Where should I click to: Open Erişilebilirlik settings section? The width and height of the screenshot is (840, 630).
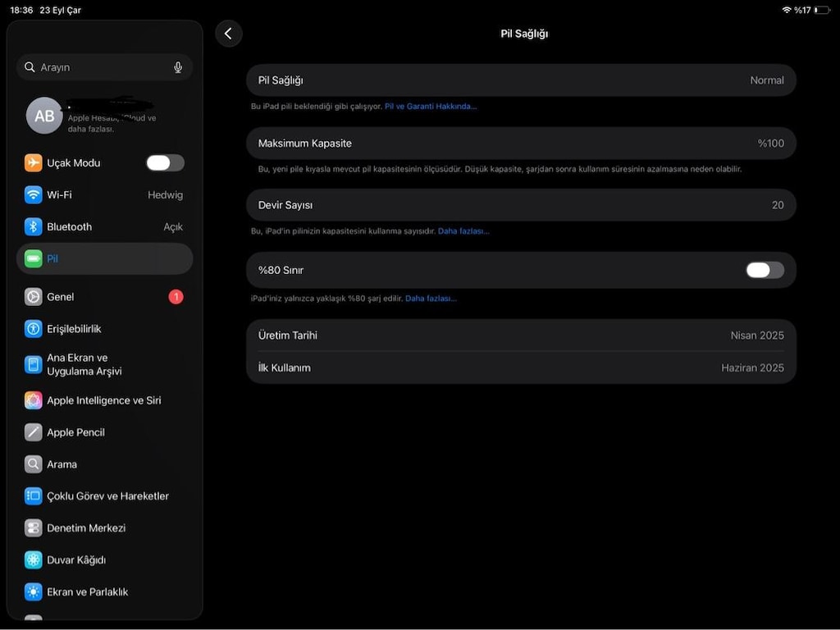pos(105,329)
